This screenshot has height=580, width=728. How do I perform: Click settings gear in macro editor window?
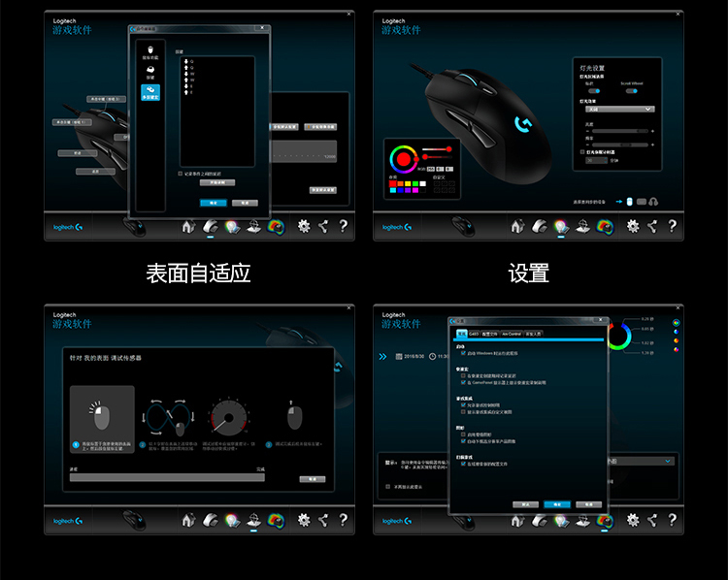point(304,226)
